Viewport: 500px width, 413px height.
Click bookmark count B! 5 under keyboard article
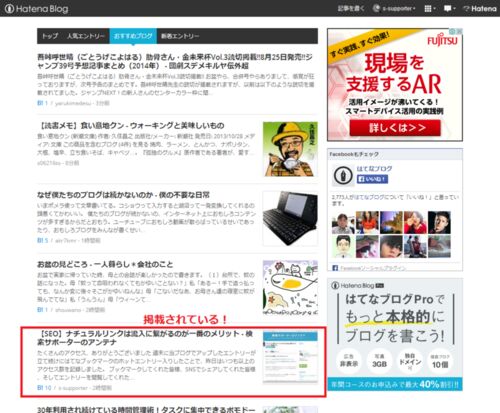[x=43, y=240]
